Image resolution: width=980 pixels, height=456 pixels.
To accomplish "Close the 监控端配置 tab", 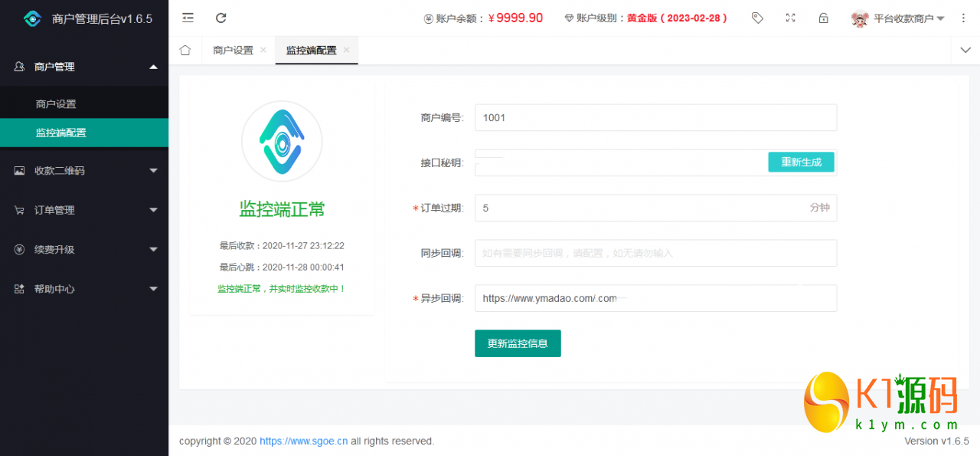I will [346, 50].
